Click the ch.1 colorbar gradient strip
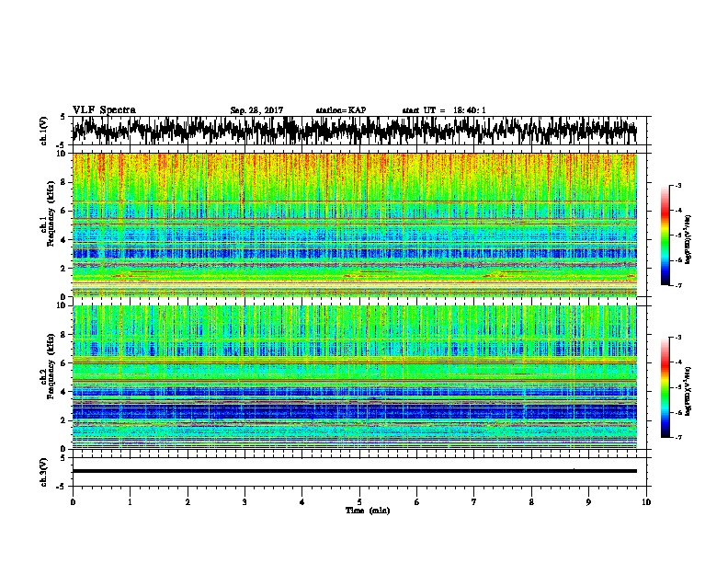The height and width of the screenshot is (563, 728). click(665, 236)
